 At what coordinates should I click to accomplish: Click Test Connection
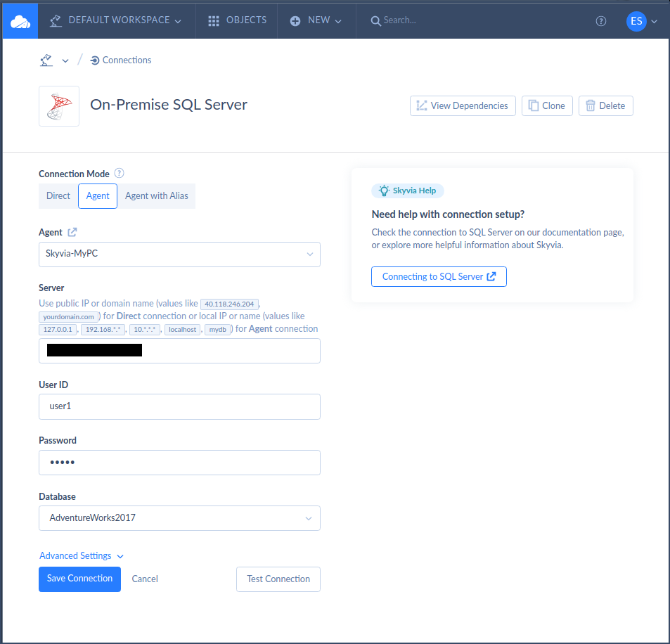pos(278,579)
